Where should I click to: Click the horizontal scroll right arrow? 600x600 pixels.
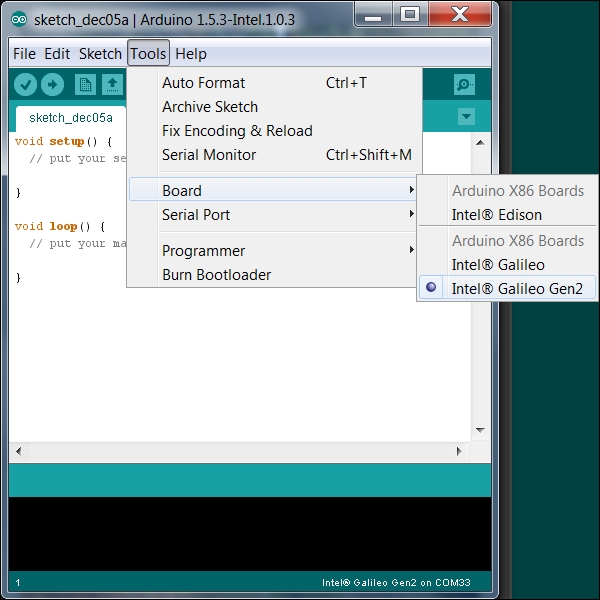pos(459,451)
